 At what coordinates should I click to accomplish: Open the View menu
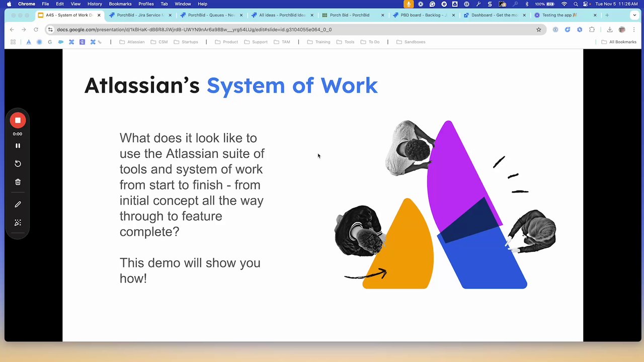[75, 4]
